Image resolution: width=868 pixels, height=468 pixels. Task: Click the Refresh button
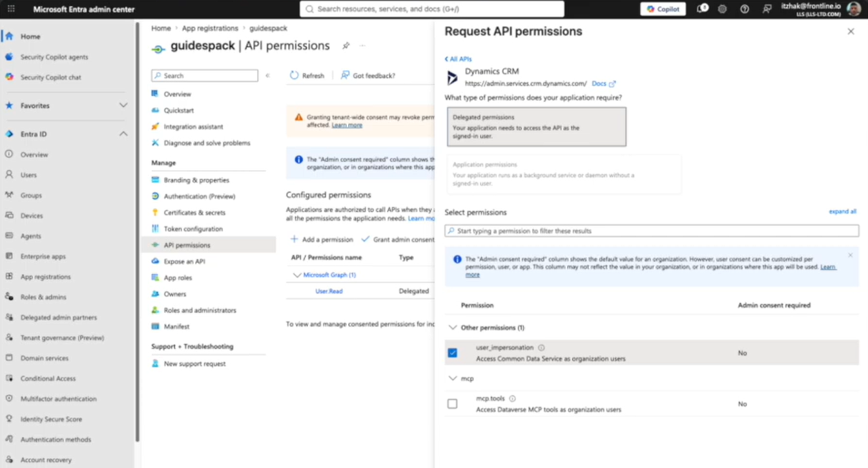tap(307, 76)
